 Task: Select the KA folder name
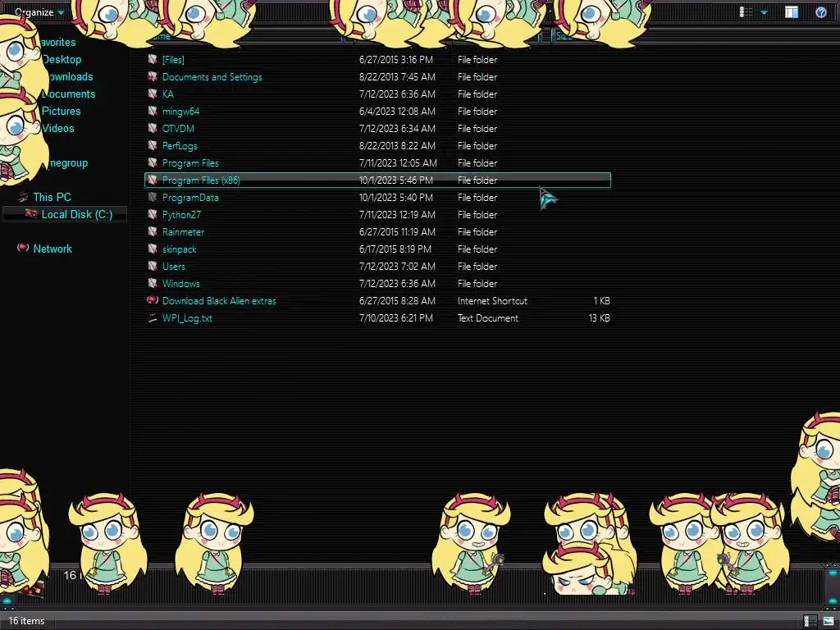point(167,94)
